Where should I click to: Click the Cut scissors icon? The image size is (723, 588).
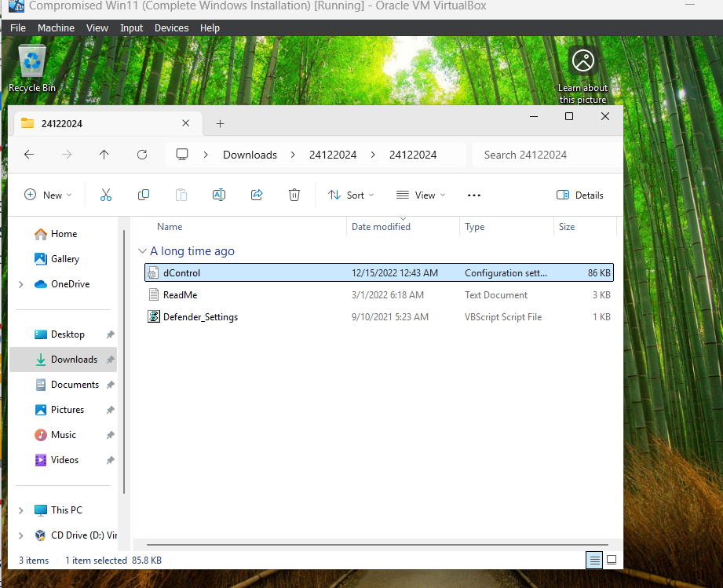[x=106, y=195]
